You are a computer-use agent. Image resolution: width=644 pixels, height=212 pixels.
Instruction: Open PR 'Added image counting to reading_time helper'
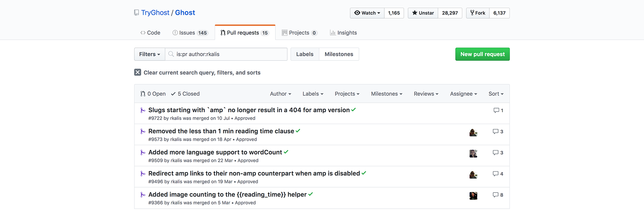227,195
